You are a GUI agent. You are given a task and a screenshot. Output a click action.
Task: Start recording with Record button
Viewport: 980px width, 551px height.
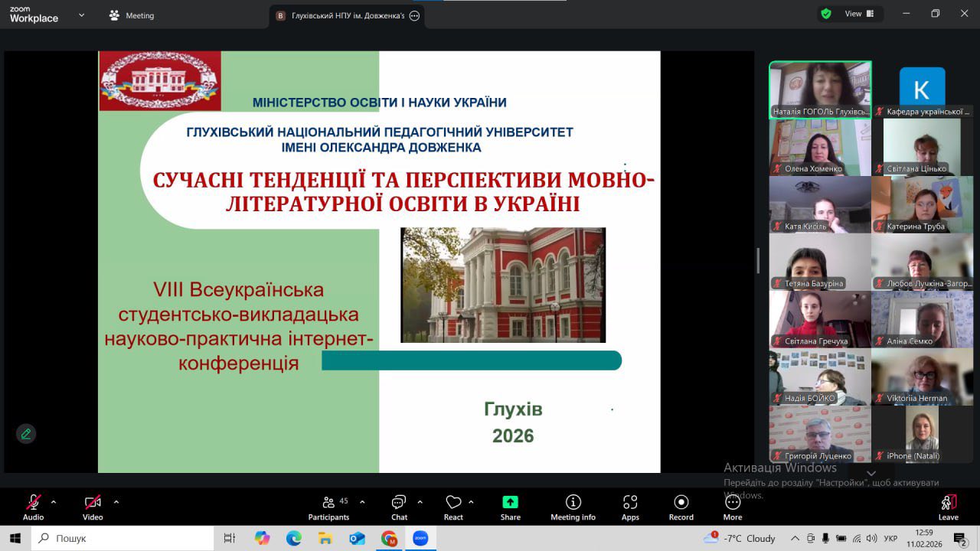[681, 507]
